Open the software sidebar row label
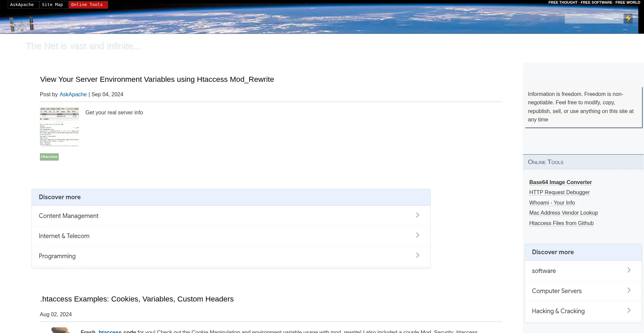This screenshot has width=644, height=333. tap(544, 271)
